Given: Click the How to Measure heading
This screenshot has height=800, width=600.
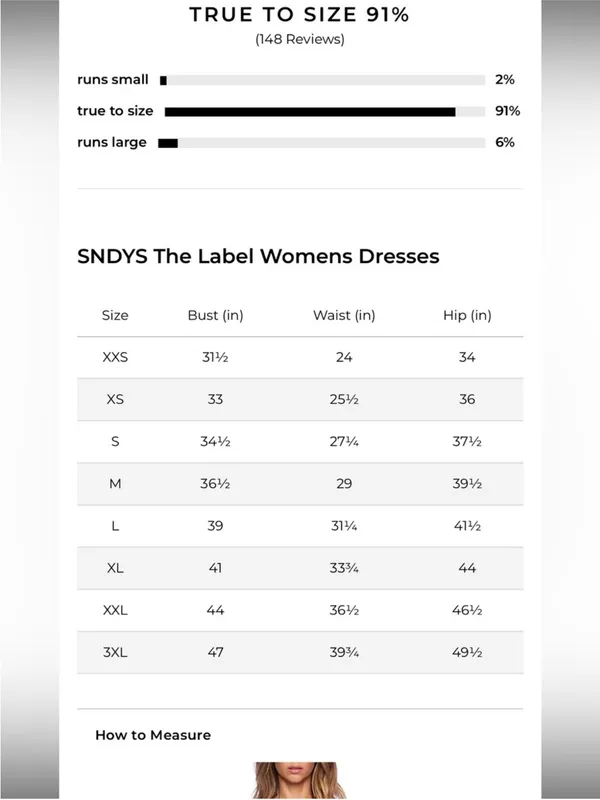Looking at the screenshot, I should tap(153, 735).
